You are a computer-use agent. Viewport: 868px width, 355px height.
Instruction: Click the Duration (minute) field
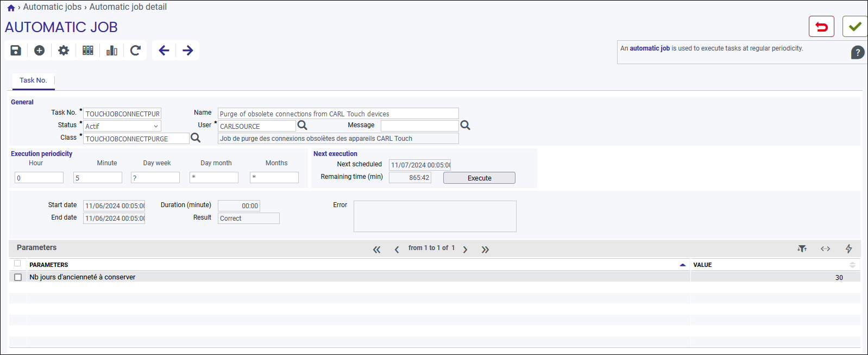pos(239,206)
